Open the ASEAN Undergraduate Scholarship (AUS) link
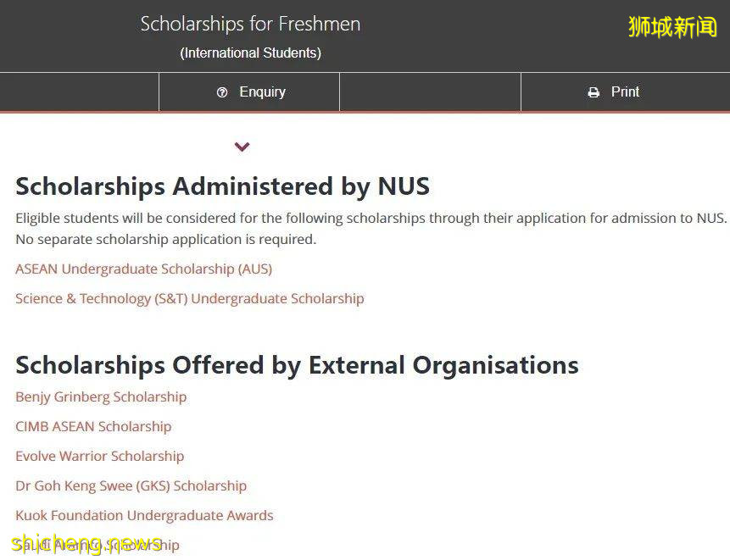The width and height of the screenshot is (730, 560). pyautogui.click(x=143, y=269)
